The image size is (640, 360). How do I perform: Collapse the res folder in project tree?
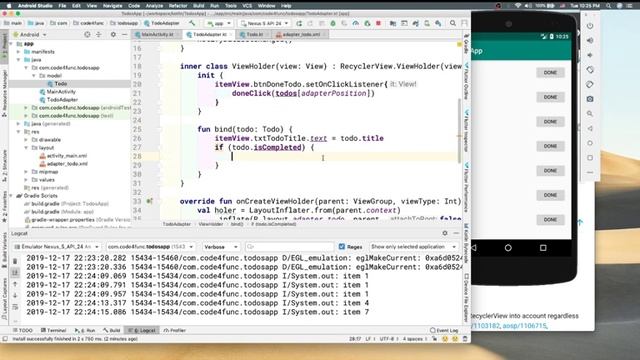point(19,132)
